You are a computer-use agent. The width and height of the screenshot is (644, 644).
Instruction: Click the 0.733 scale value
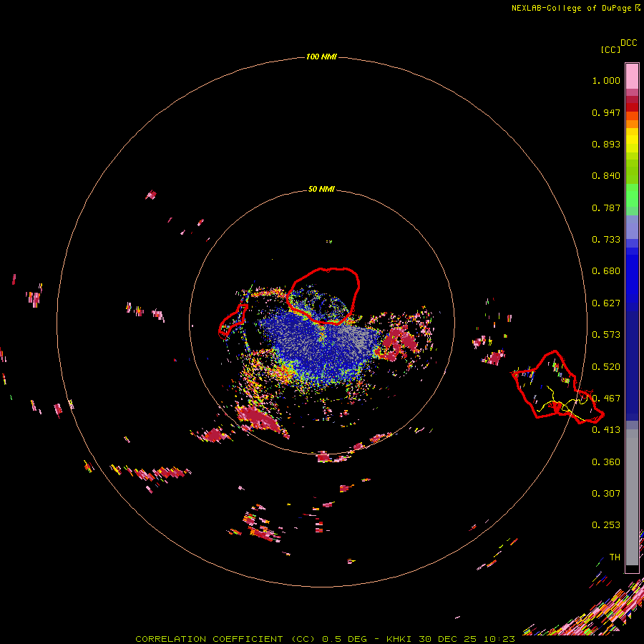606,240
